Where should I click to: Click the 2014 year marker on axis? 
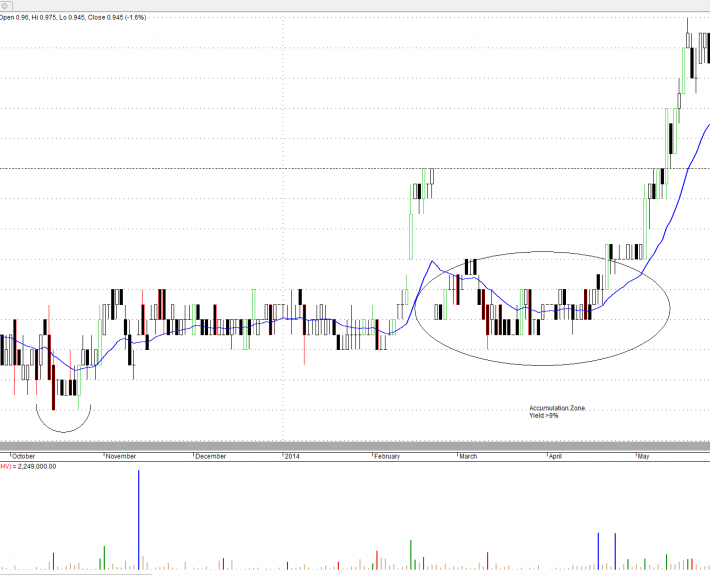(291, 456)
